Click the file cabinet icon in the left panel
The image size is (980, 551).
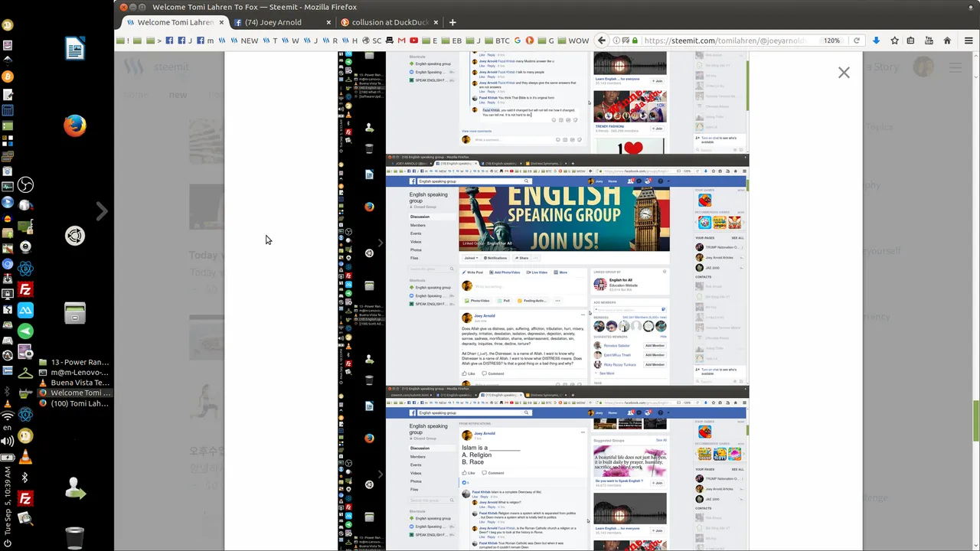click(74, 314)
